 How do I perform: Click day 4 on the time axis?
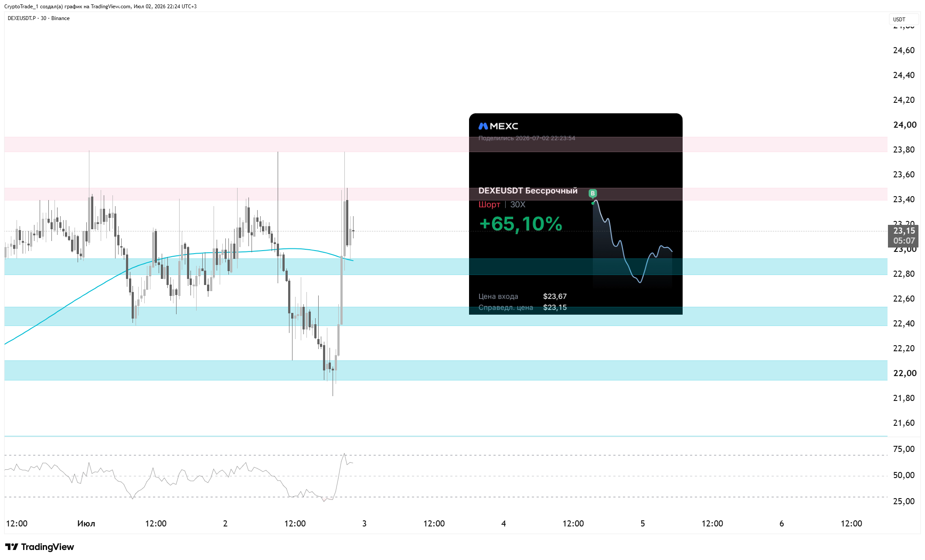[503, 523]
